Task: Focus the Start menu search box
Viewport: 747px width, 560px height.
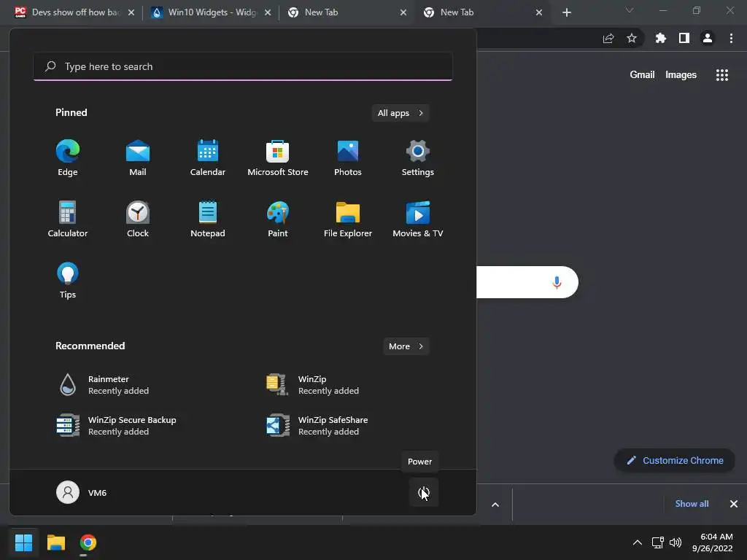Action: [x=243, y=66]
